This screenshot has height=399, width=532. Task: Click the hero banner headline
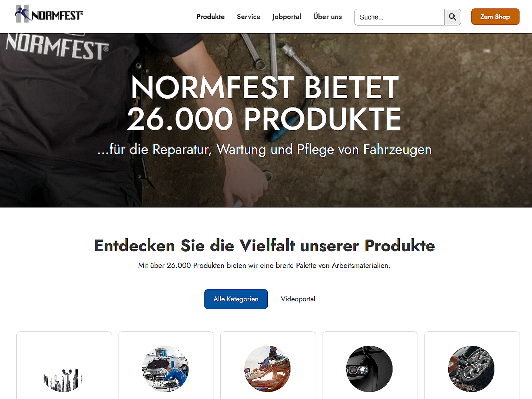265,103
